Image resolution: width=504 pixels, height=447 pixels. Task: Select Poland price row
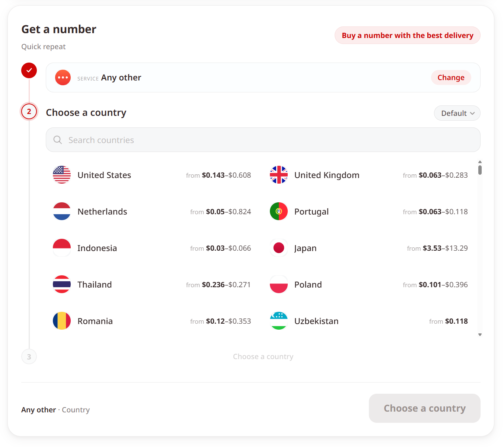click(369, 285)
